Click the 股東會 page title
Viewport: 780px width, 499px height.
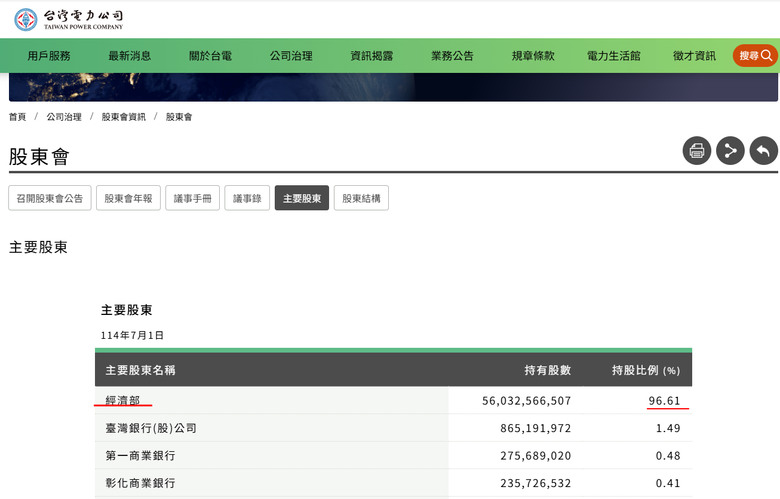[x=39, y=156]
